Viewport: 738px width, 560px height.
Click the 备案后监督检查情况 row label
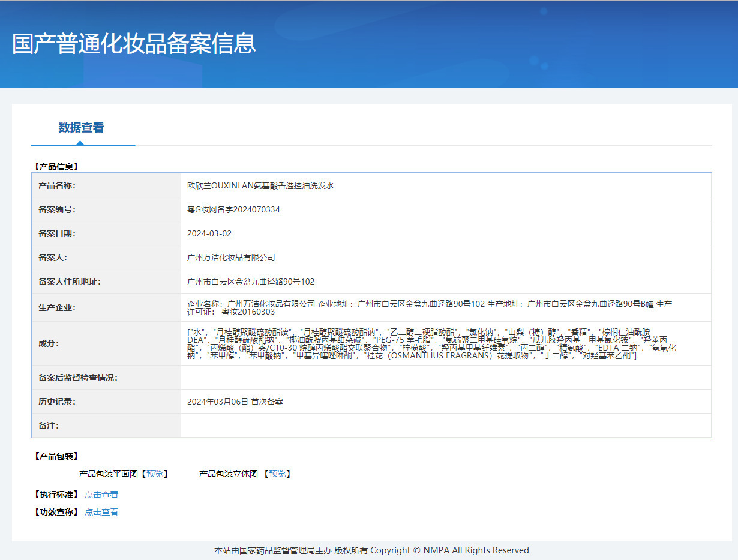pos(78,378)
